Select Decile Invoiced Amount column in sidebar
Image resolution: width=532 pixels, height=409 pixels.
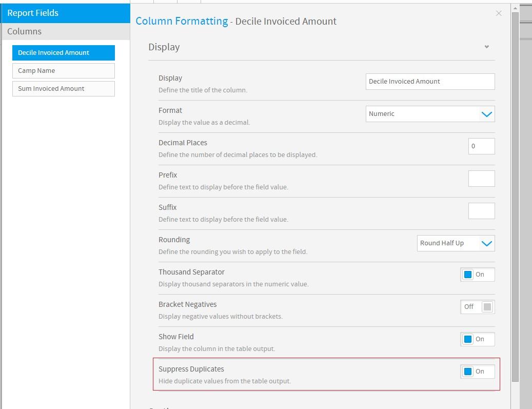(64, 53)
